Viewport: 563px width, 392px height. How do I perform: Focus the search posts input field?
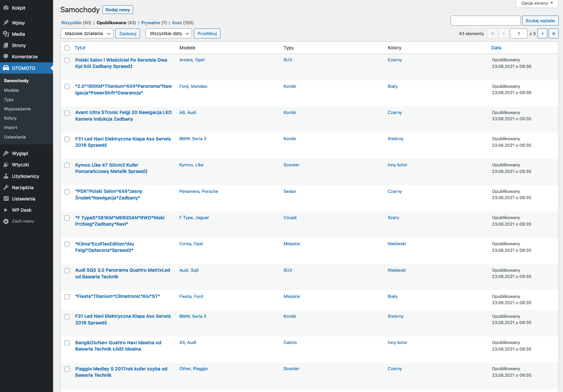[486, 21]
